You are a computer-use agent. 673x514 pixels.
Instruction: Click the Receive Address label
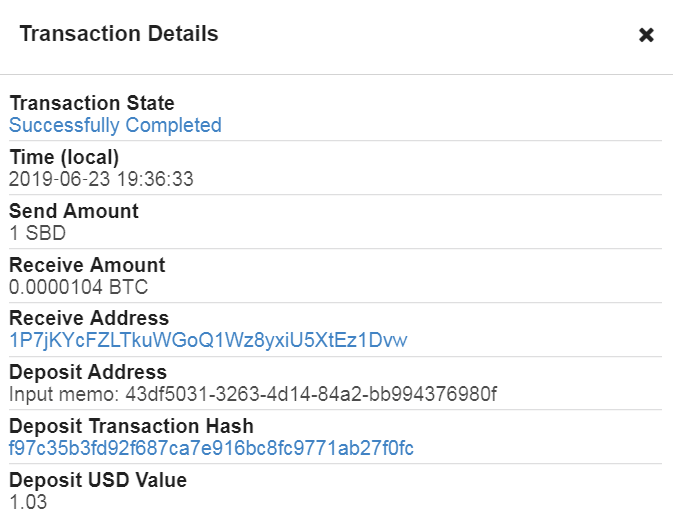point(89,319)
